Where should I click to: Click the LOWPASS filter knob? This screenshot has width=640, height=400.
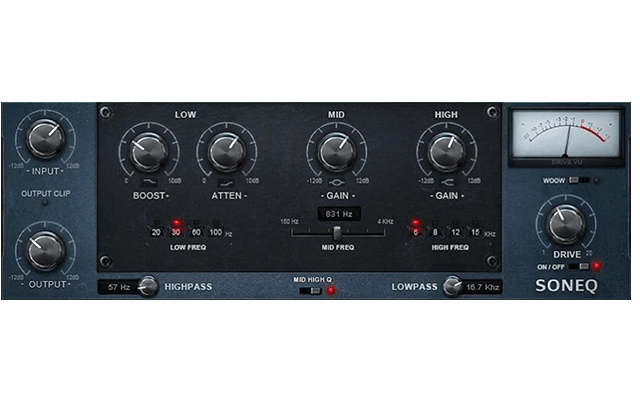pyautogui.click(x=453, y=286)
